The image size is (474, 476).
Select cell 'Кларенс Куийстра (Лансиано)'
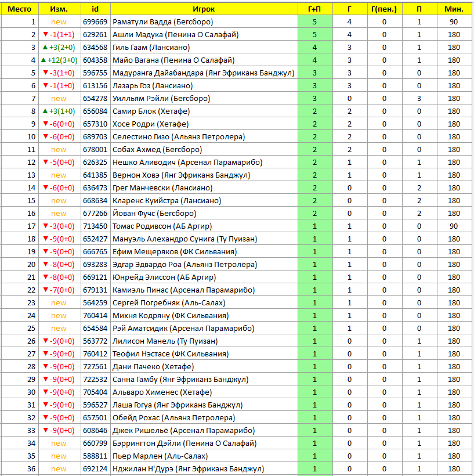tap(204, 201)
